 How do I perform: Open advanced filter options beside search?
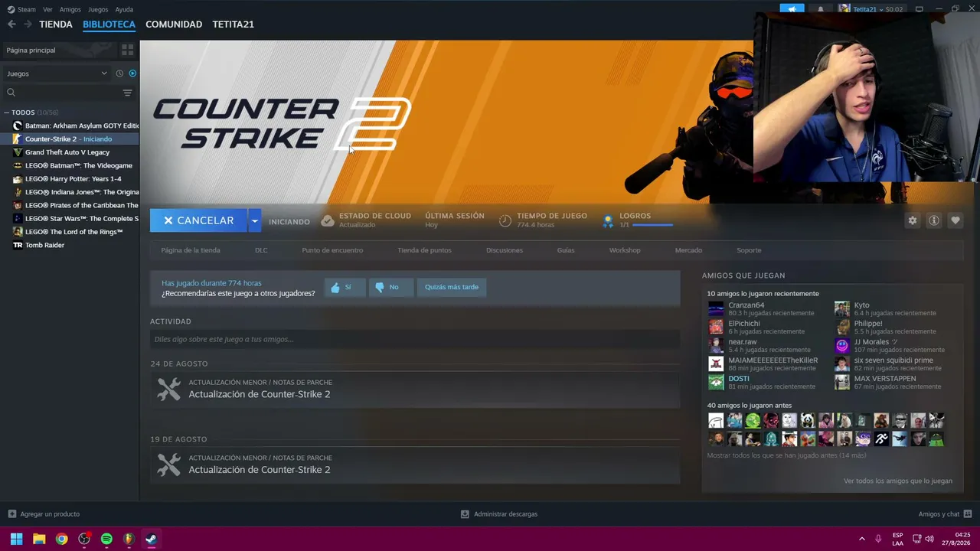127,93
